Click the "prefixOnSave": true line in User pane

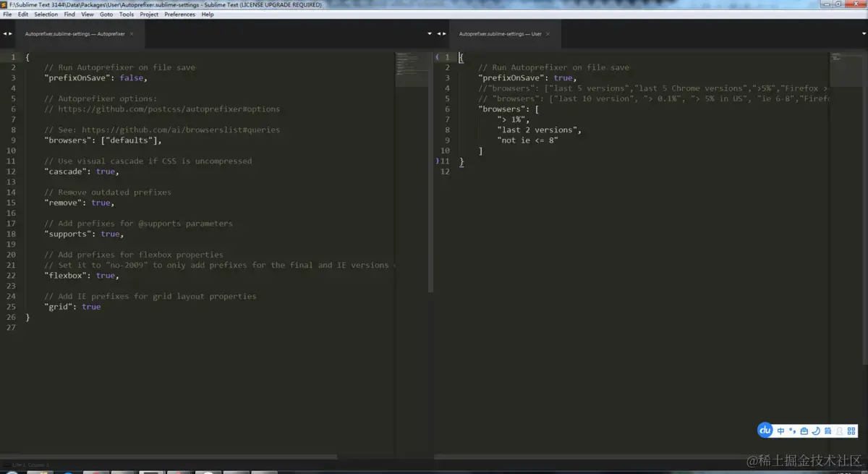pyautogui.click(x=527, y=78)
